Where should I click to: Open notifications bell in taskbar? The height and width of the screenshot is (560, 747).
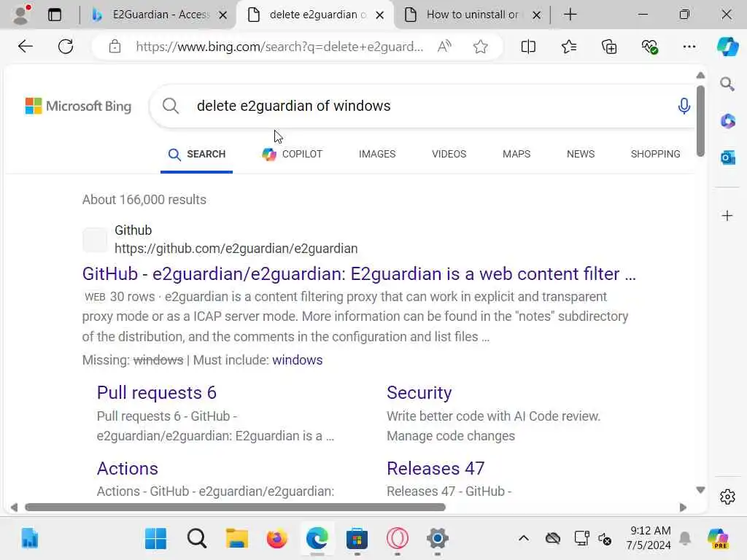coord(685,539)
